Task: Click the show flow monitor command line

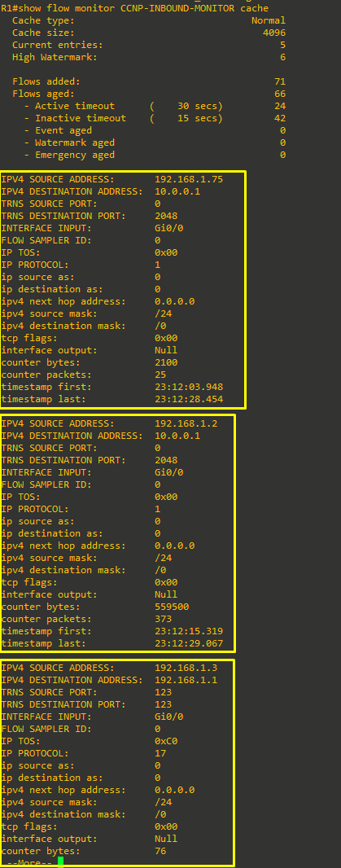Action: click(x=135, y=8)
